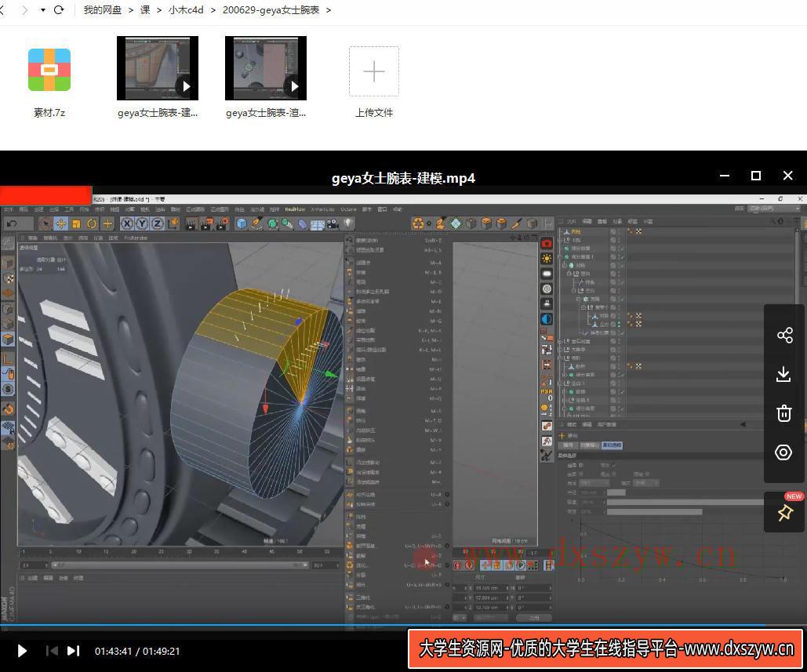The image size is (807, 672).
Task: Refresh the cloud drive file list
Action: tap(59, 9)
